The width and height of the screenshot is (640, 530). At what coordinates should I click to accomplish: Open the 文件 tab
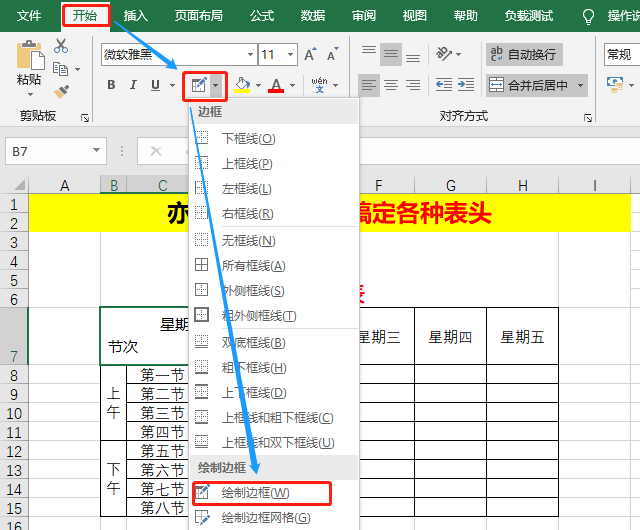point(29,16)
